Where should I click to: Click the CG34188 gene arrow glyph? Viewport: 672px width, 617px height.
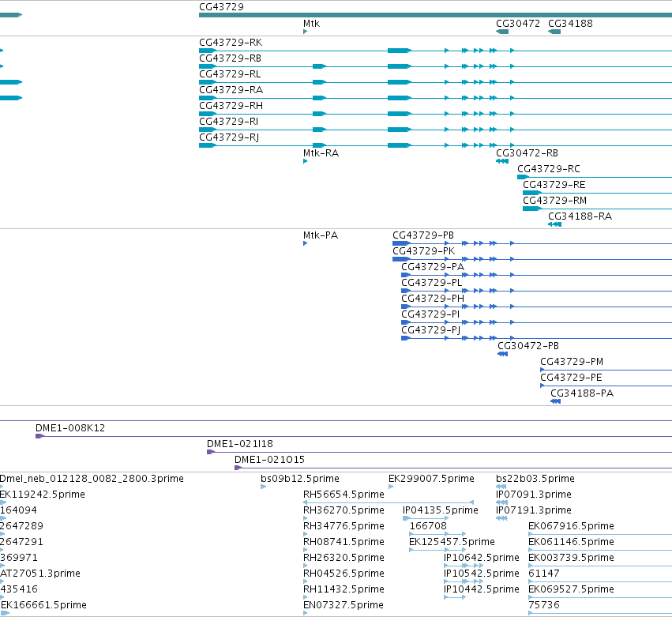click(554, 32)
